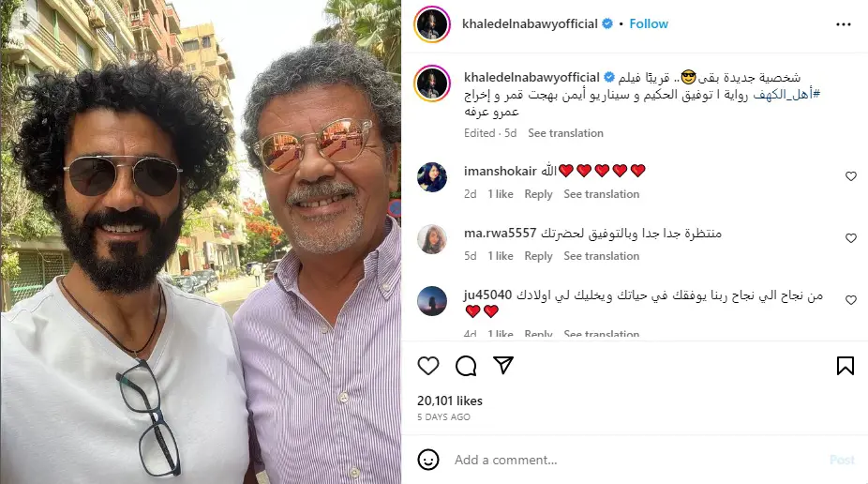Viewport: 868px width, 484px height.
Task: See translation of the post caption
Action: 565,133
